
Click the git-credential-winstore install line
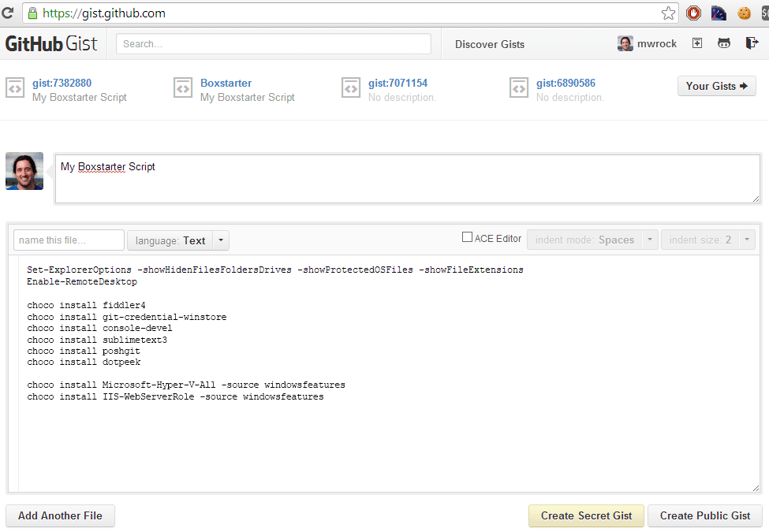point(127,317)
